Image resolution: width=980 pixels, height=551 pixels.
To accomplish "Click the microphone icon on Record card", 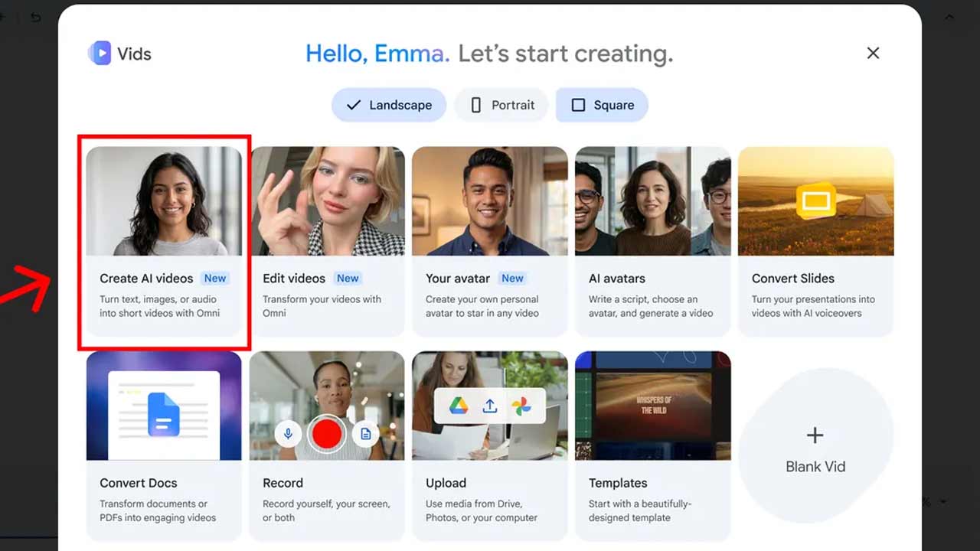I will tap(288, 434).
